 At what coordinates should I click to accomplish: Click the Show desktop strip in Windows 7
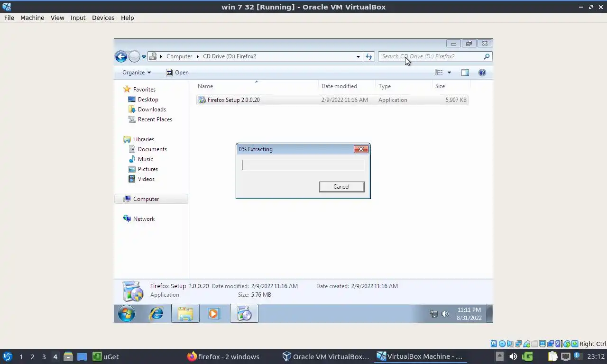[490, 313]
